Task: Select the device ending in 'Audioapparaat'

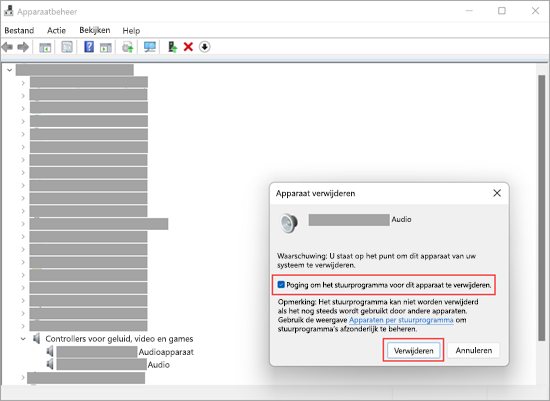Action: [125, 352]
